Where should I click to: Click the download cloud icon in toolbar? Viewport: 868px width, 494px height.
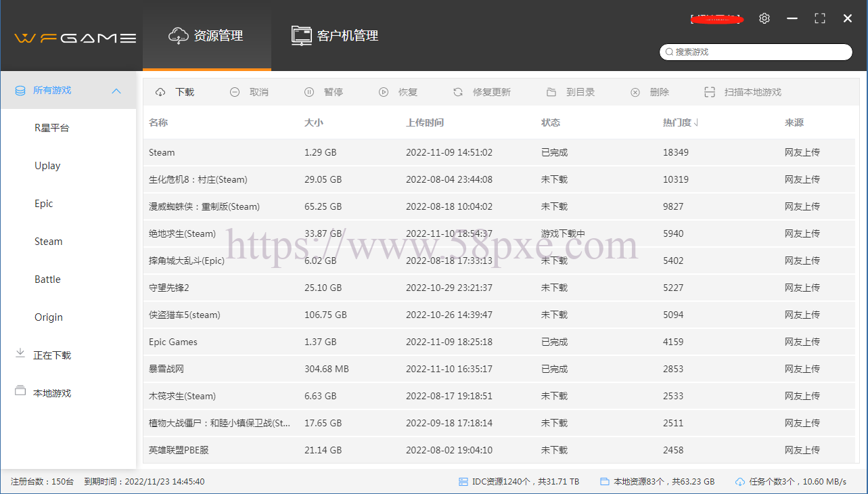160,92
